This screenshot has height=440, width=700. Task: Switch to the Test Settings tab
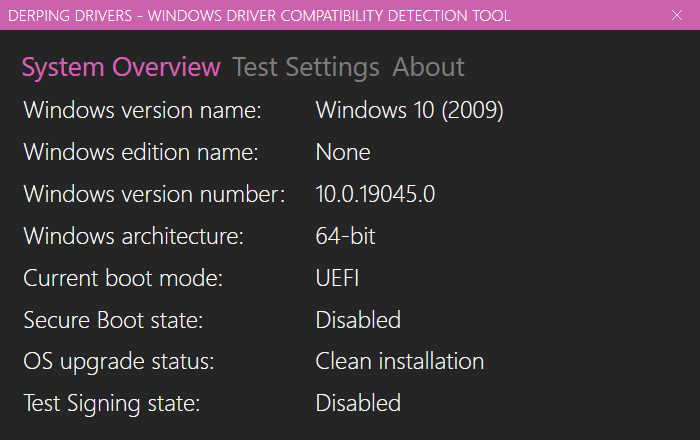306,68
